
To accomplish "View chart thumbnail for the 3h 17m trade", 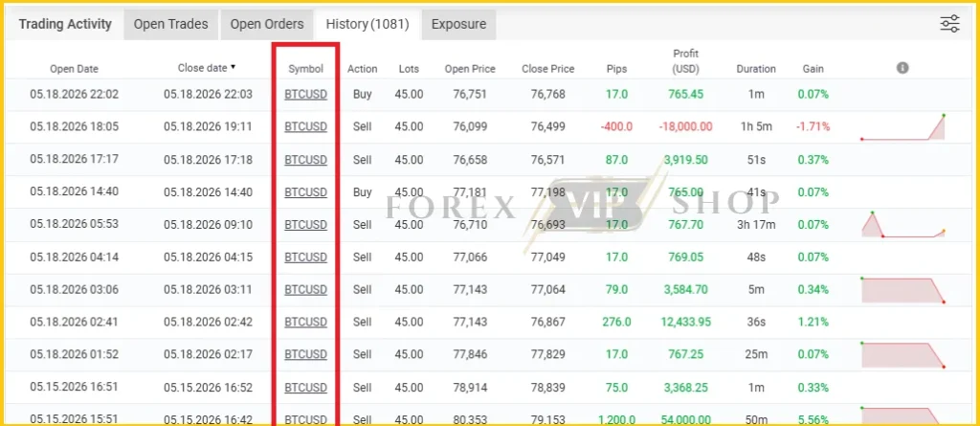I will pyautogui.click(x=903, y=225).
